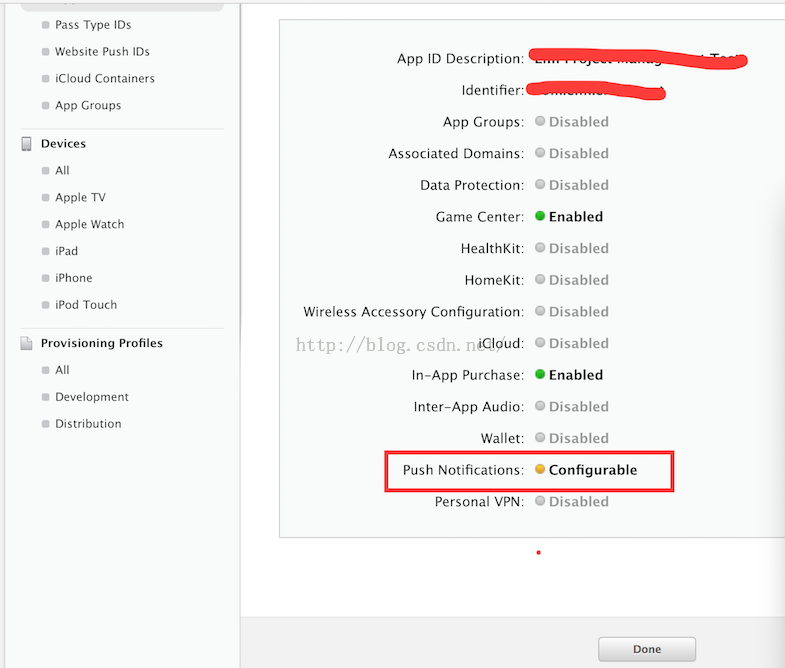Click the Provisioning Profiles heading
The height and width of the screenshot is (668, 785).
coord(102,343)
